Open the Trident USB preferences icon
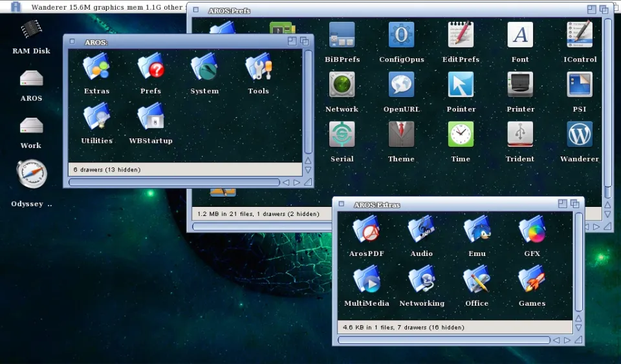Viewport: 621px width, 364px height. point(520,134)
